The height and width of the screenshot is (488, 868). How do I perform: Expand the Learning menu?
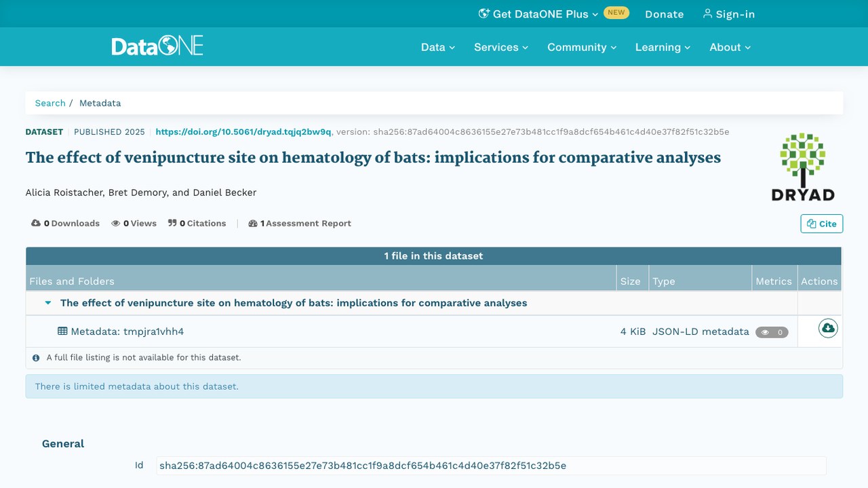pyautogui.click(x=663, y=47)
